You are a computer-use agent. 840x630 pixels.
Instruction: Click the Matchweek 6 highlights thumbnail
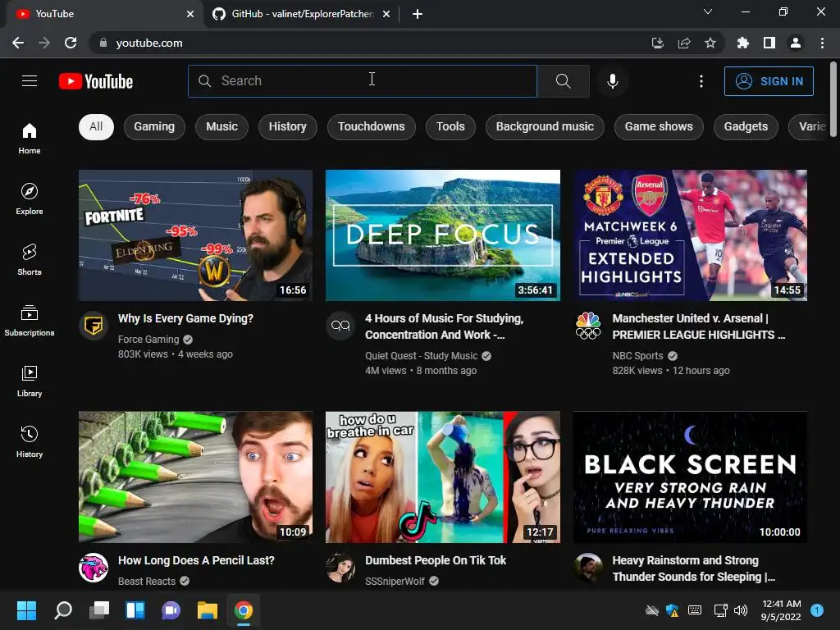point(690,235)
